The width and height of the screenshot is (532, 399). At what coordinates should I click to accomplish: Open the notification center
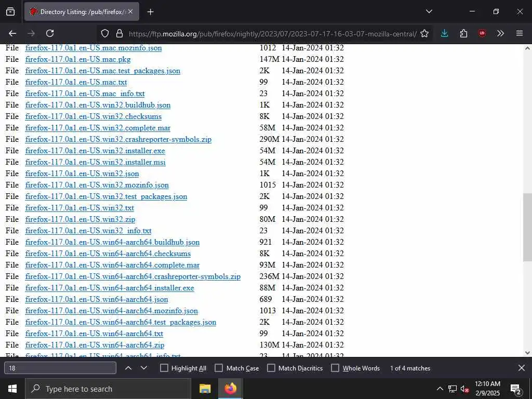516,390
